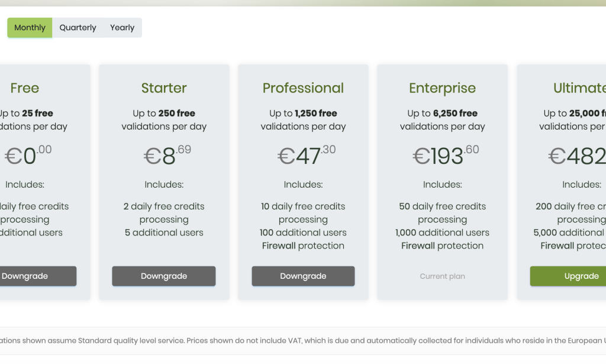This screenshot has width=606, height=364.
Task: Downgrade to the Professional plan
Action: (303, 276)
